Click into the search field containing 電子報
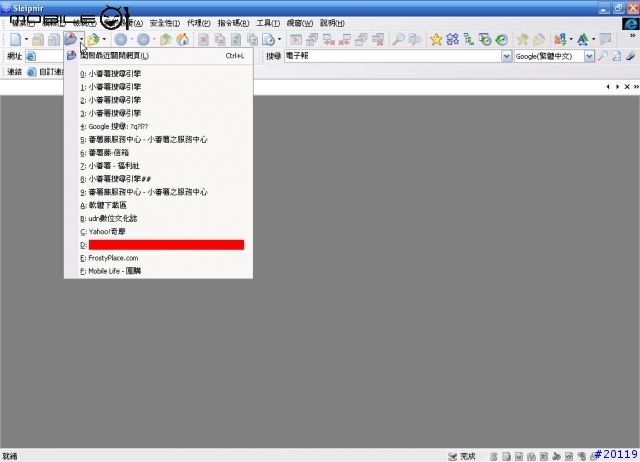Screen dimensions: 640x462 393,56
